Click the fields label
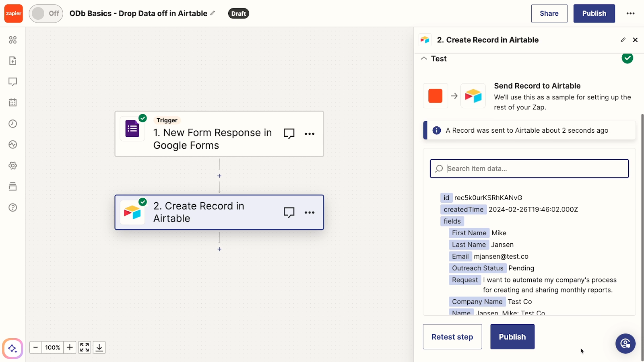This screenshot has width=644, height=362. [x=452, y=221]
